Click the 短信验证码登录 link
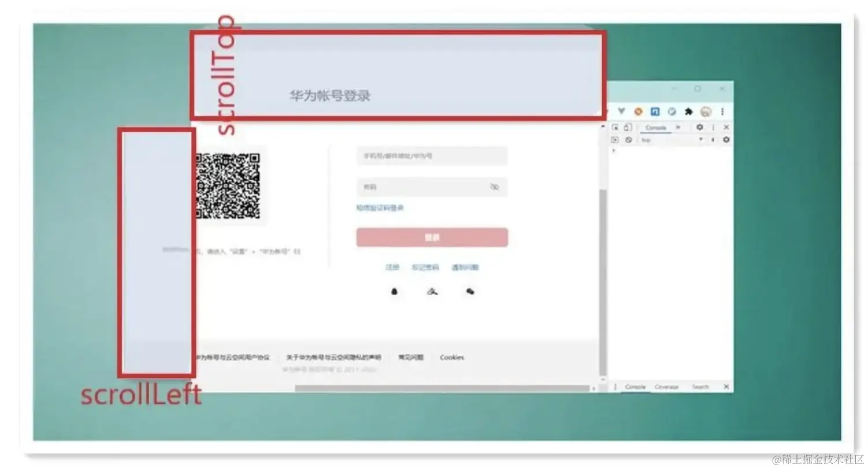Screen dimensions: 868x469 coord(380,208)
